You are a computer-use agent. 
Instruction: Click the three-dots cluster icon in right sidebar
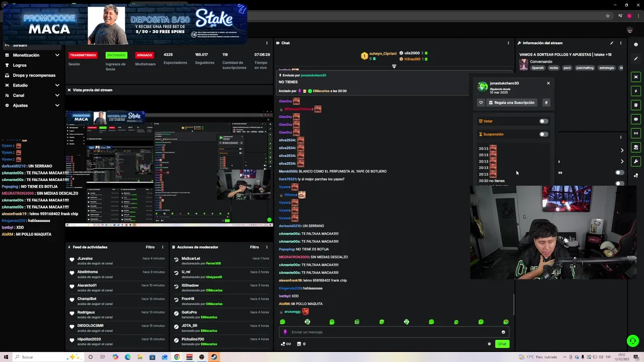[x=636, y=175]
